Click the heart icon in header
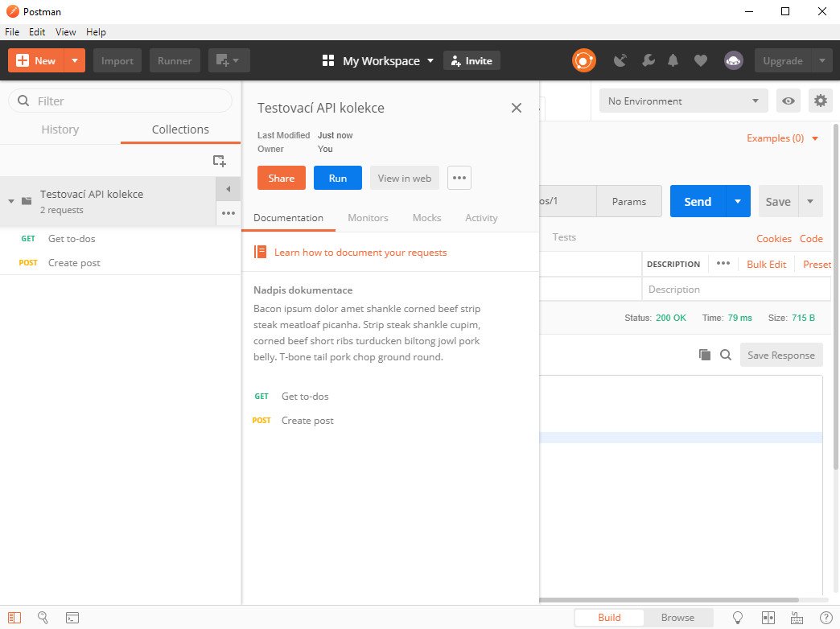This screenshot has height=629, width=840. [x=701, y=60]
